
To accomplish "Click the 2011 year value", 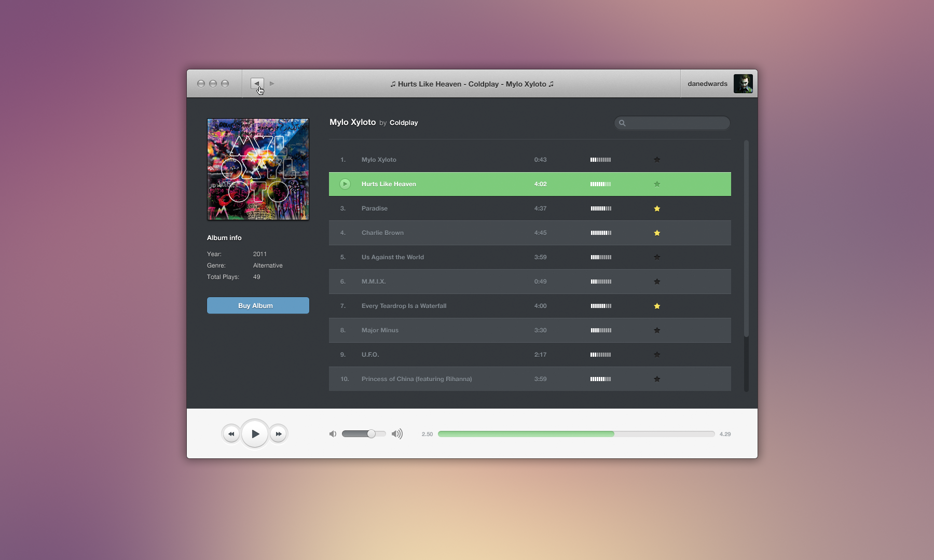I will (260, 254).
